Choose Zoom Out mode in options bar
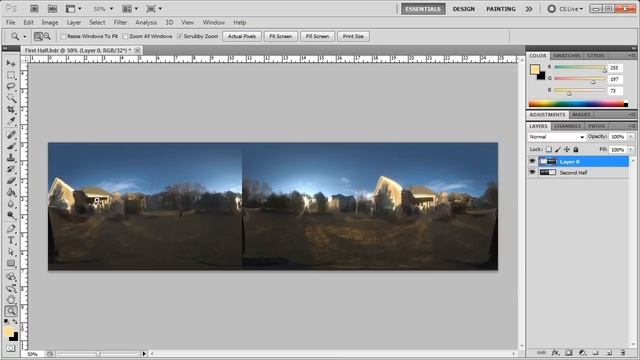The height and width of the screenshot is (360, 640). (47, 36)
